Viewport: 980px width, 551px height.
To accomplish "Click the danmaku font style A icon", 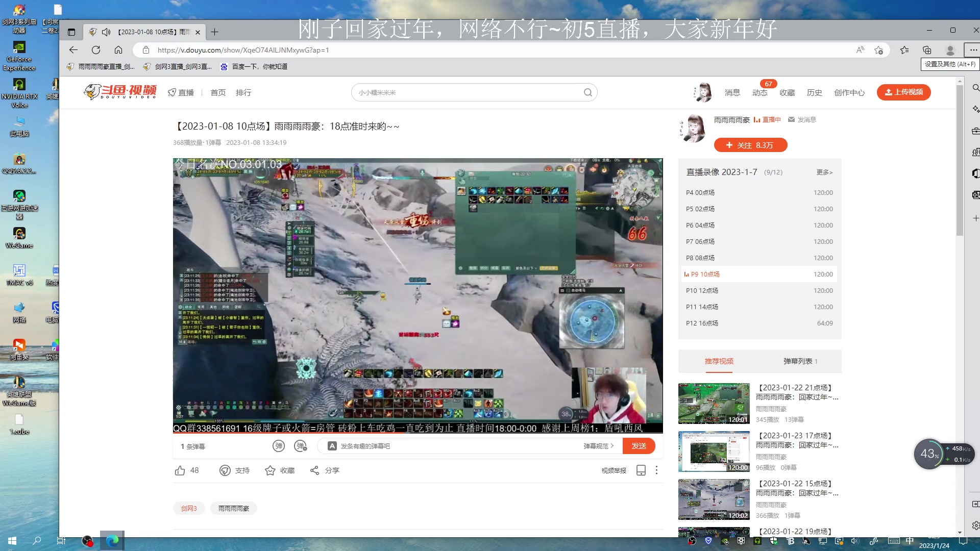I will [x=332, y=446].
